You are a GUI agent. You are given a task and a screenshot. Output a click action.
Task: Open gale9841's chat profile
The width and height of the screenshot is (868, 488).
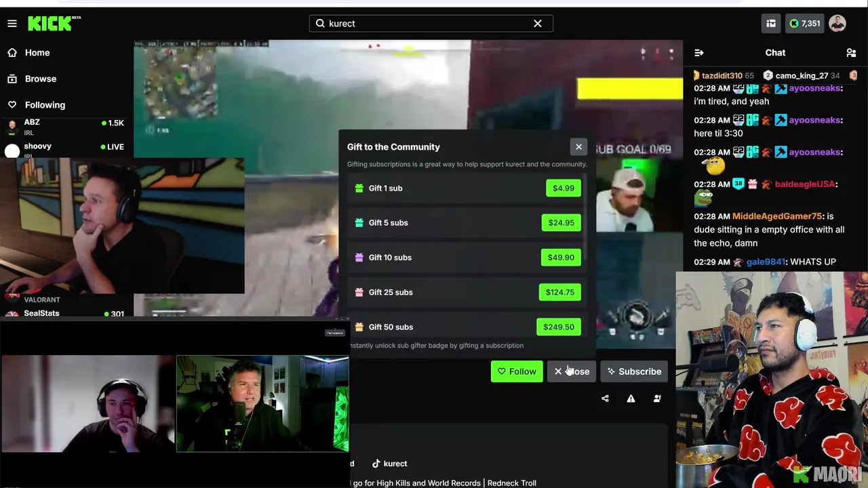(766, 262)
